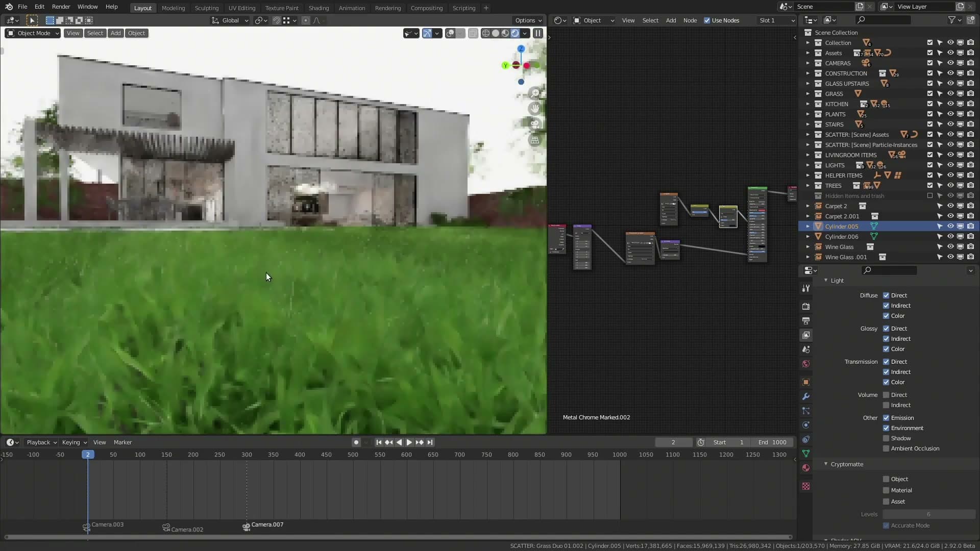Image resolution: width=980 pixels, height=551 pixels.
Task: Open the File menu
Action: click(x=22, y=7)
